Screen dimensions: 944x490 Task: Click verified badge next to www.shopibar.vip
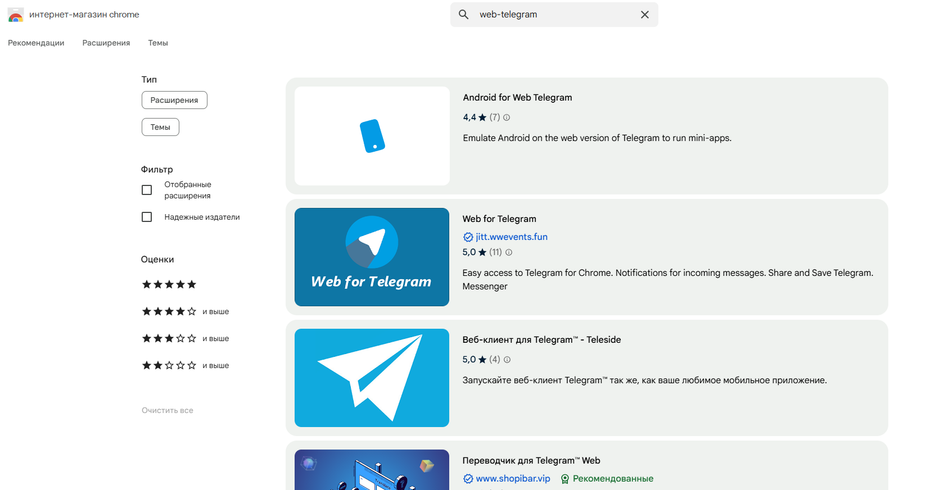tap(468, 479)
